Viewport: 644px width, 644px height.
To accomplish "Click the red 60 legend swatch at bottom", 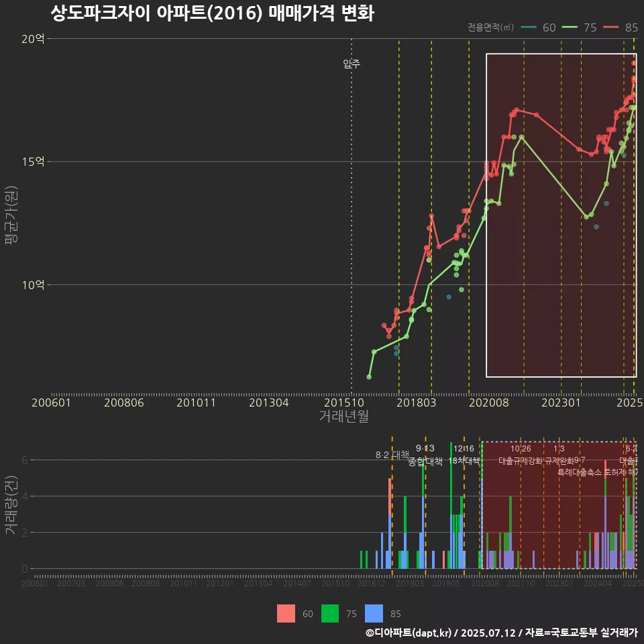I will (286, 614).
